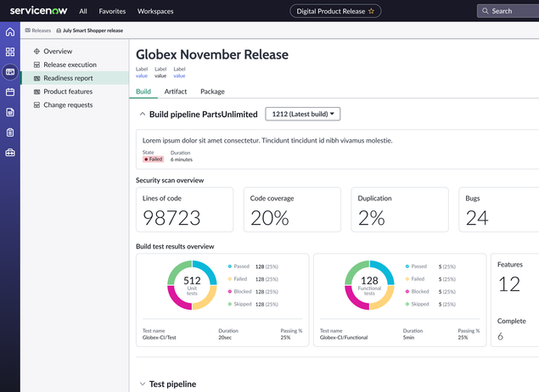Switch to the Build tab
The image size is (539, 392).
pyautogui.click(x=143, y=92)
